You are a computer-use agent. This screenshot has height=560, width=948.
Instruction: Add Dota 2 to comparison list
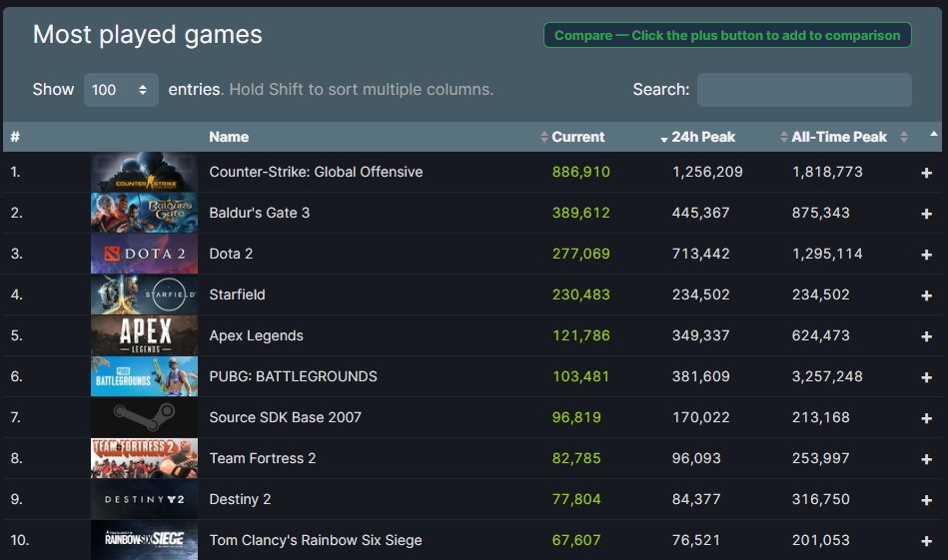(x=926, y=255)
